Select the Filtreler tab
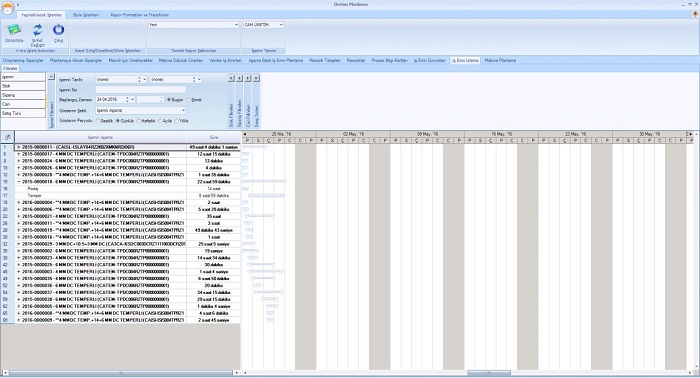The height and width of the screenshot is (378, 700). point(10,68)
